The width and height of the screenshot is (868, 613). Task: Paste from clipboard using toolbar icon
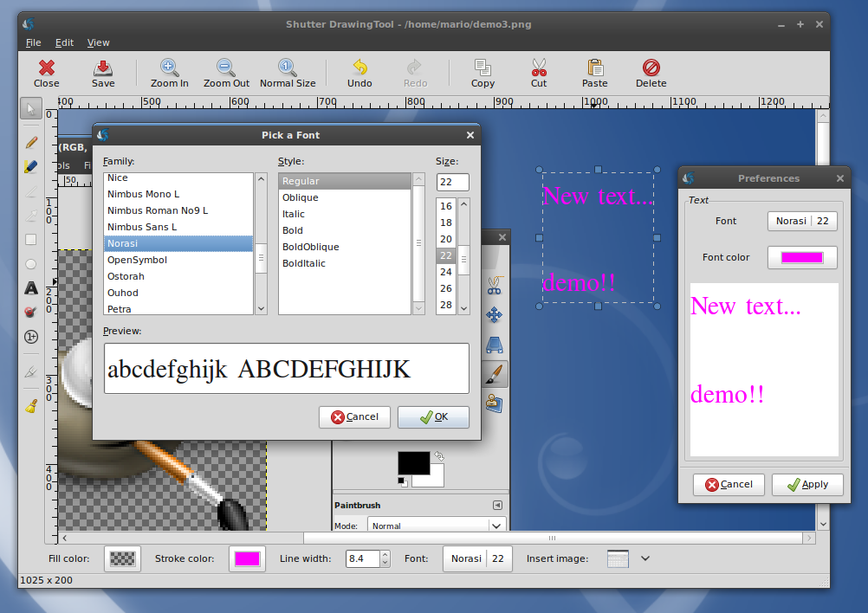[x=594, y=68]
